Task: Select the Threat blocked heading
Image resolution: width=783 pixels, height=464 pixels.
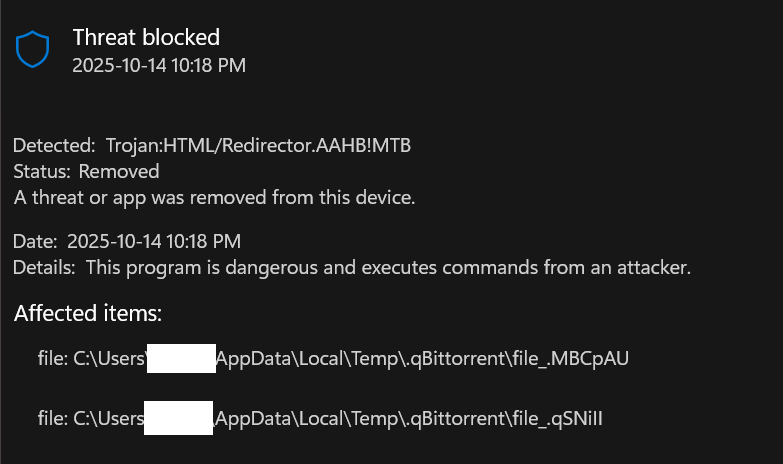Action: [x=146, y=38]
